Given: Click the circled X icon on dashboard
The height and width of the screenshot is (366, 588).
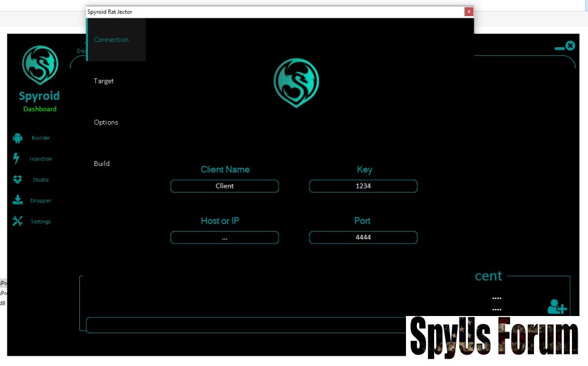Looking at the screenshot, I should click(570, 46).
